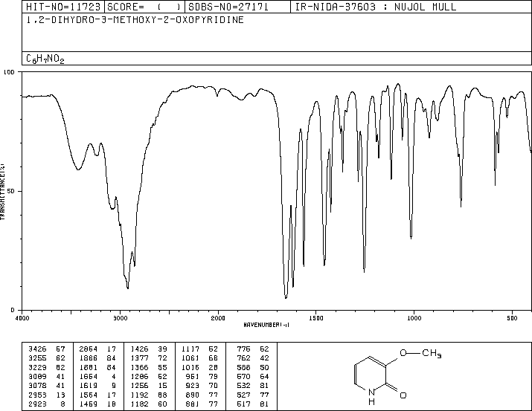Click peak value 762 in the table

click(243, 358)
